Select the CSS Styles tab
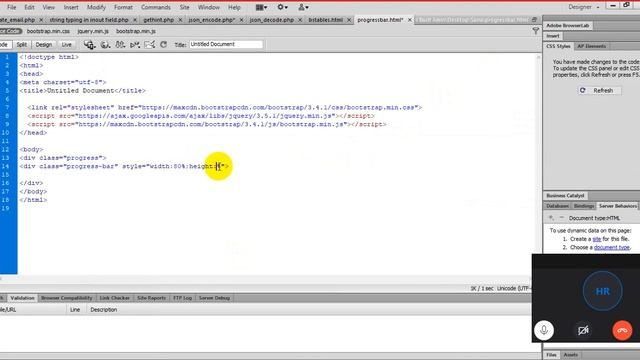The image size is (640, 360). [x=558, y=46]
